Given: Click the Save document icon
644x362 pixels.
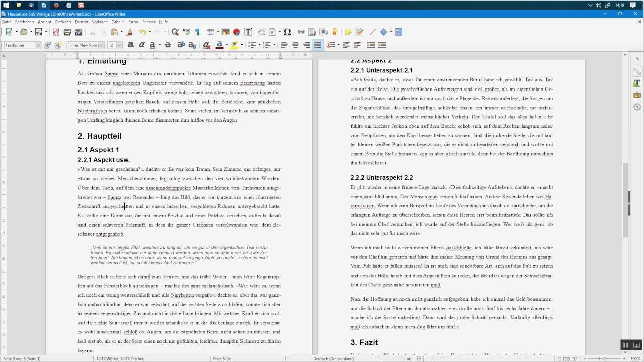Looking at the screenshot, I should [38, 32].
